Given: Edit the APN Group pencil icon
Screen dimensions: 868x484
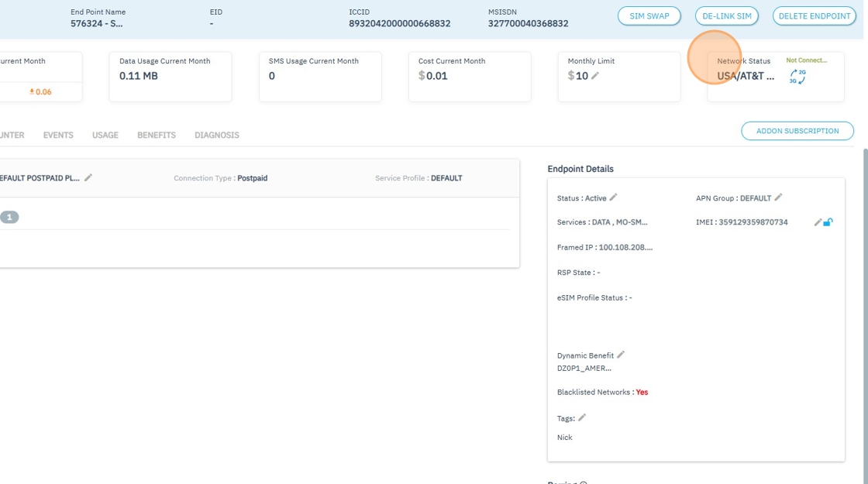Looking at the screenshot, I should 778,197.
